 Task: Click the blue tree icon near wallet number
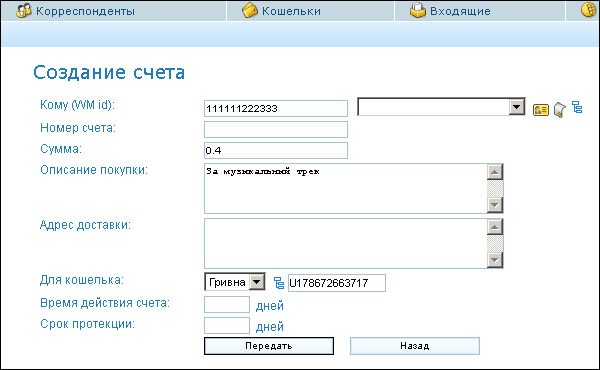pos(279,283)
